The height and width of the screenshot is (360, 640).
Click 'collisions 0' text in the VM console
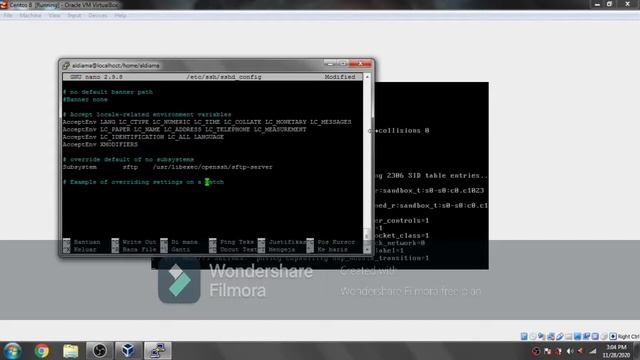pos(404,131)
